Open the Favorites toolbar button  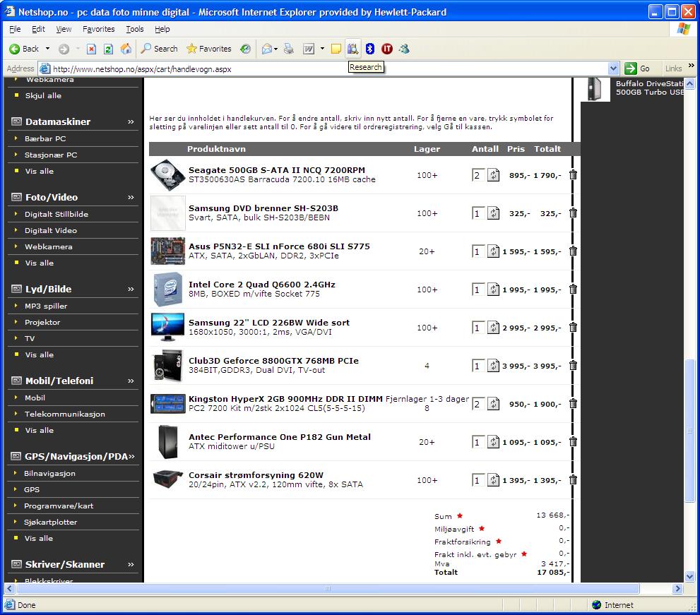tap(209, 49)
